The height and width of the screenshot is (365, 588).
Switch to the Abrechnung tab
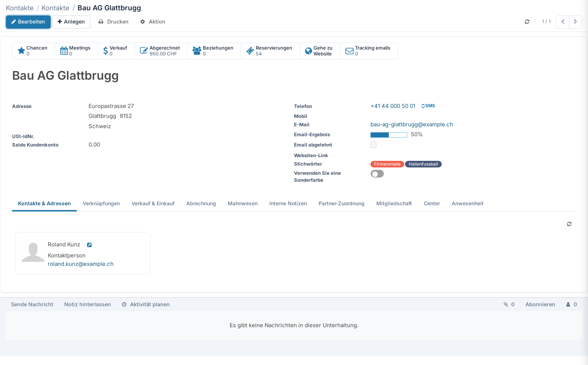click(x=201, y=203)
